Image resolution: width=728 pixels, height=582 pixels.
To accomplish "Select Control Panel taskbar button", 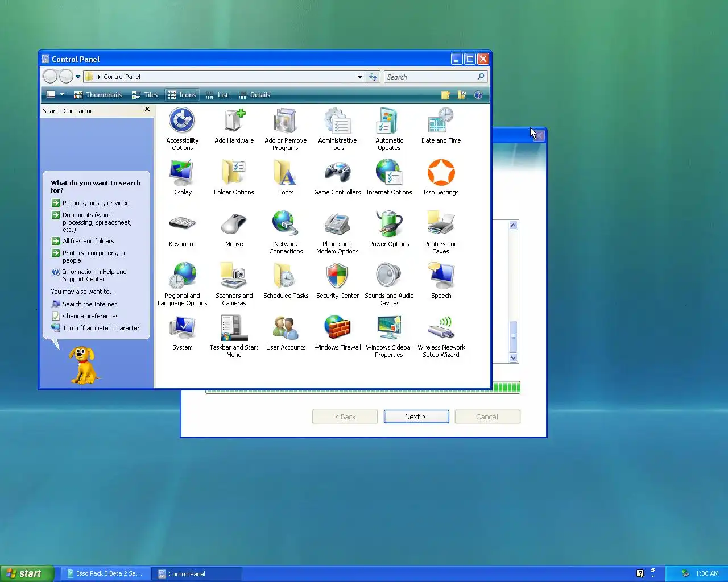I will [196, 573].
